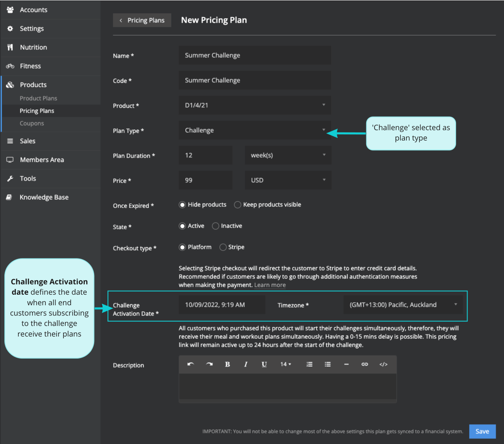Choose Stripe as checkout type
Screen dimensions: 504x444
click(x=223, y=247)
